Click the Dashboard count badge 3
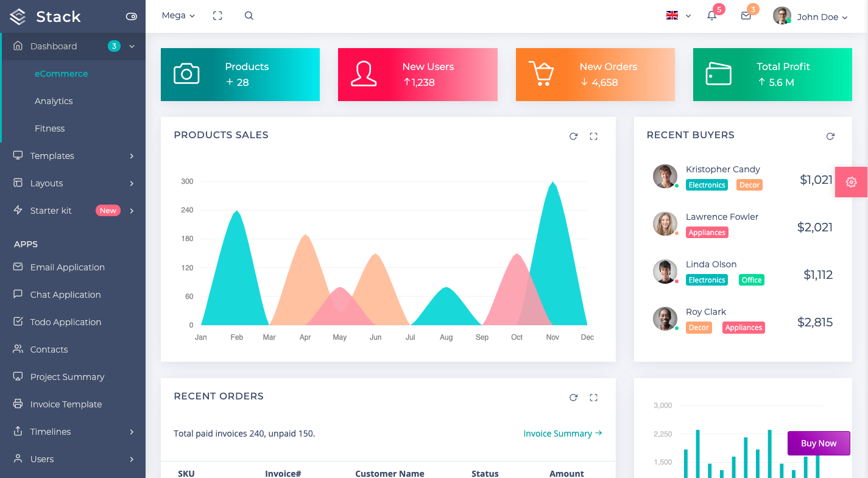868x478 pixels. click(114, 46)
